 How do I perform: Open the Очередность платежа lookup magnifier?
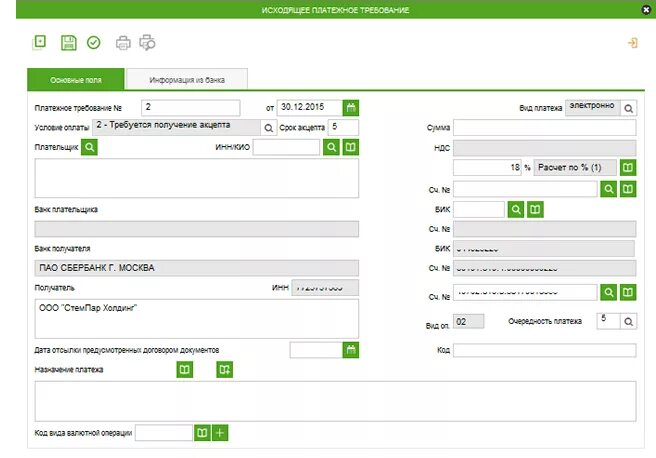tap(628, 322)
